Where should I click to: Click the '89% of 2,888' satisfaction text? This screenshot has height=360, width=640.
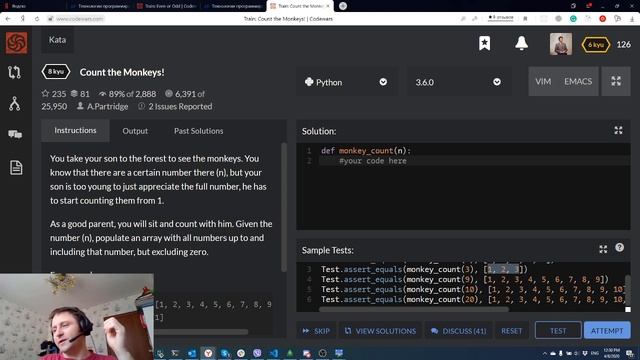coord(132,94)
